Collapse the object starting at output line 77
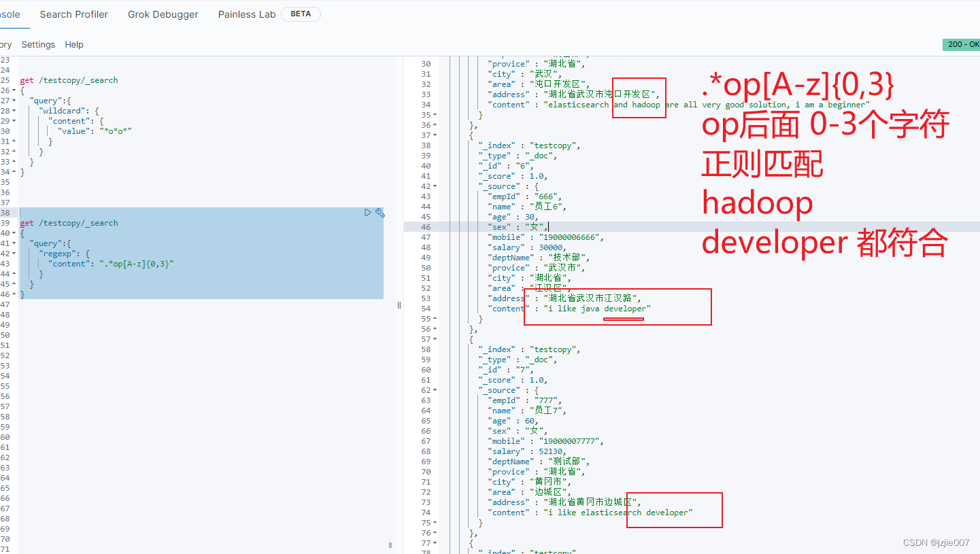 pos(435,543)
